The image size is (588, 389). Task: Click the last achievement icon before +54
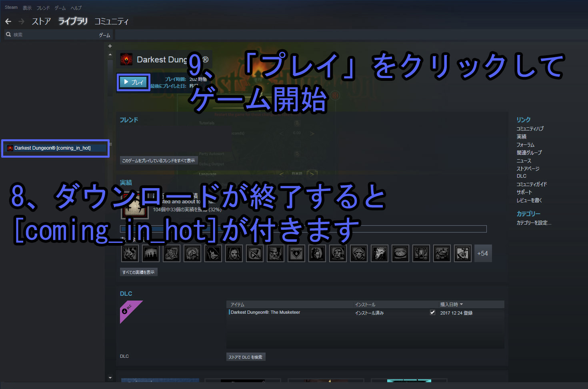click(462, 253)
